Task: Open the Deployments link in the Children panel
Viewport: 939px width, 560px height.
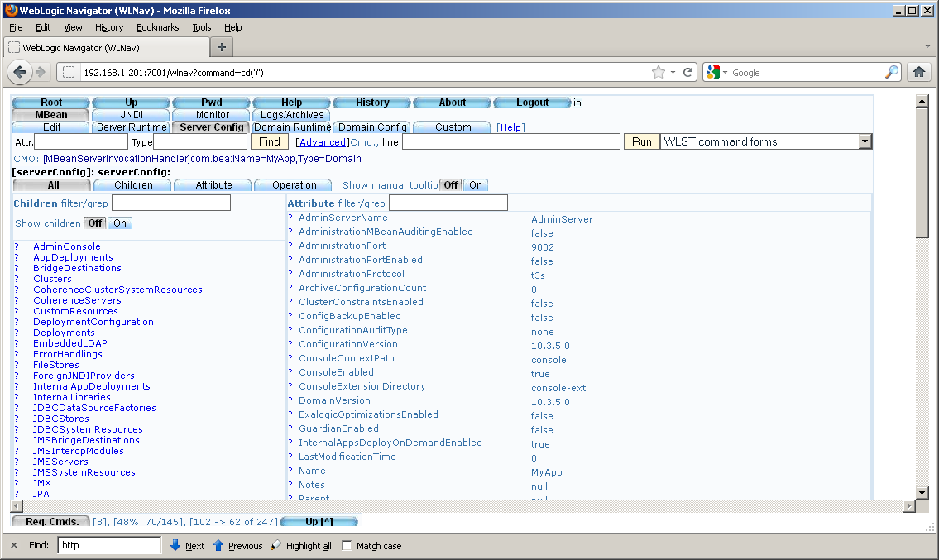Action: click(62, 332)
